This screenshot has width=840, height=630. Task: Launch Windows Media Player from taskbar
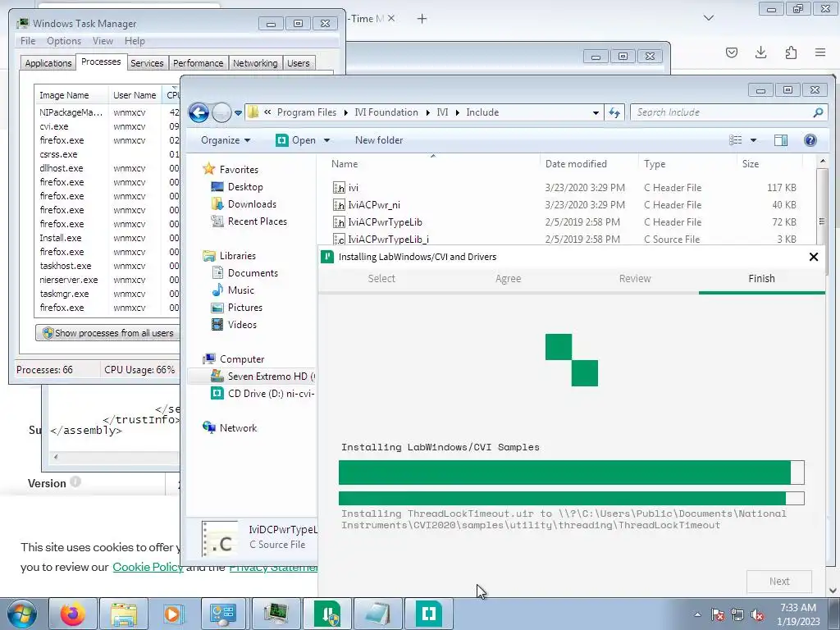[174, 614]
